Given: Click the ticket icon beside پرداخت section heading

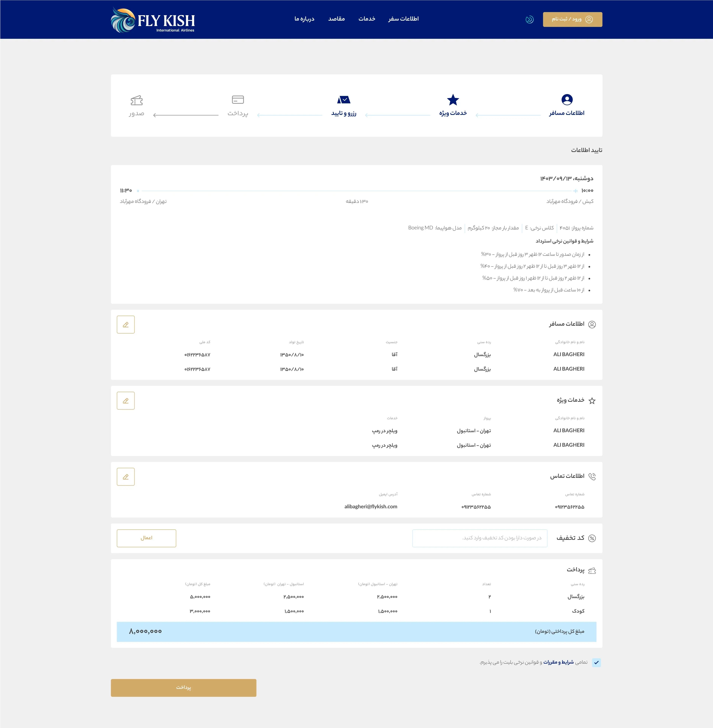Looking at the screenshot, I should pyautogui.click(x=592, y=570).
